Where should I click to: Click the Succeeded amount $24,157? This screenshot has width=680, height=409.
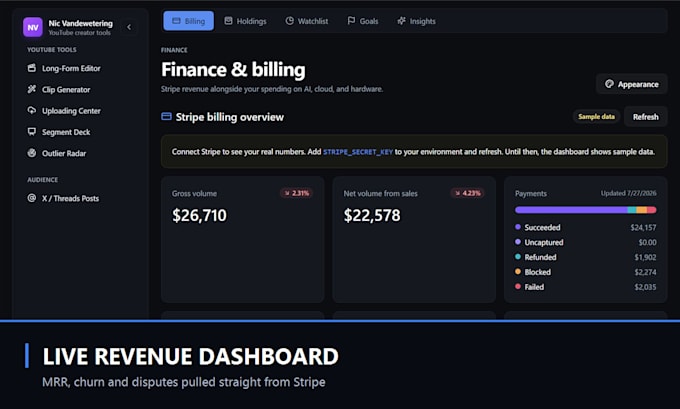click(x=643, y=227)
